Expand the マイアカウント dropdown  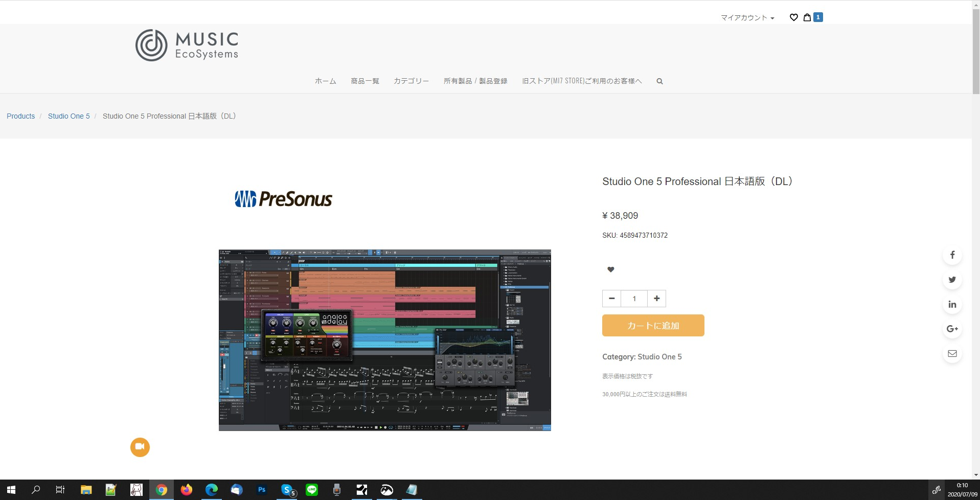pos(747,18)
